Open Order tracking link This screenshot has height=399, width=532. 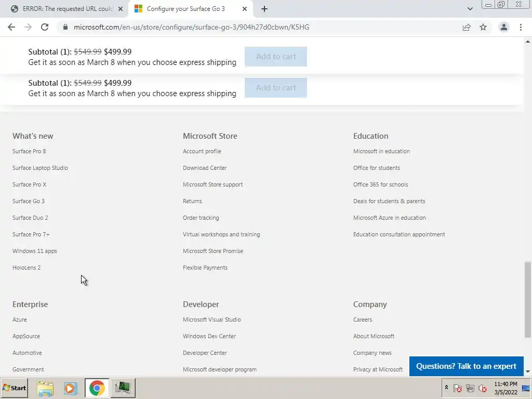[201, 218]
